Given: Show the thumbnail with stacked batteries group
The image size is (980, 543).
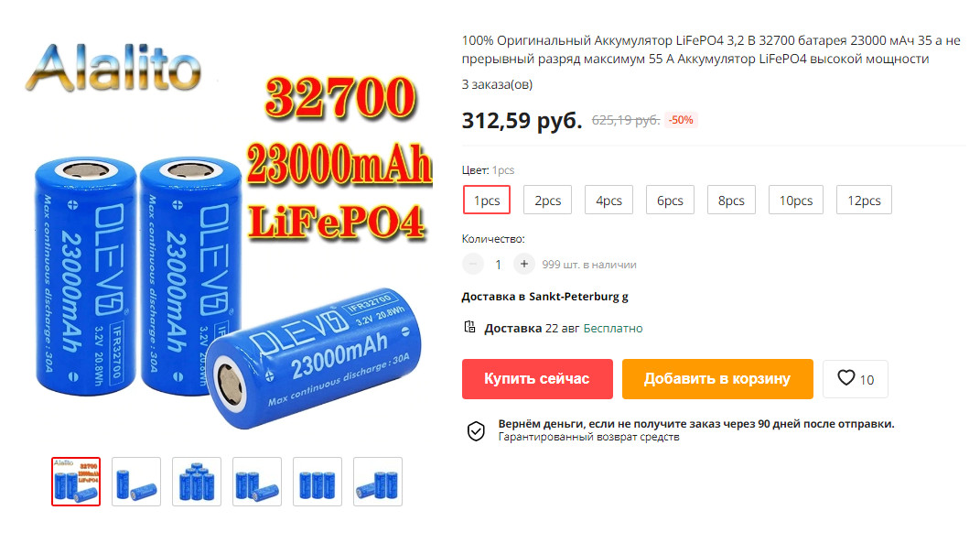Looking at the screenshot, I should tap(196, 481).
